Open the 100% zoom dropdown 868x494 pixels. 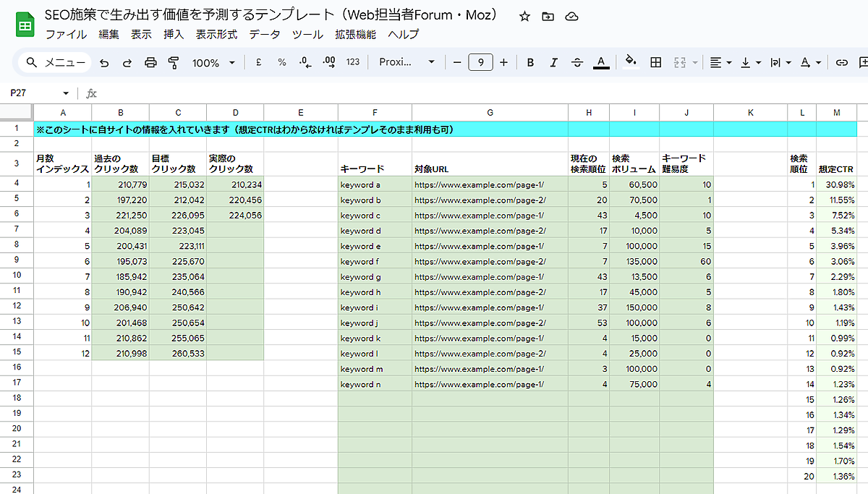coord(213,63)
